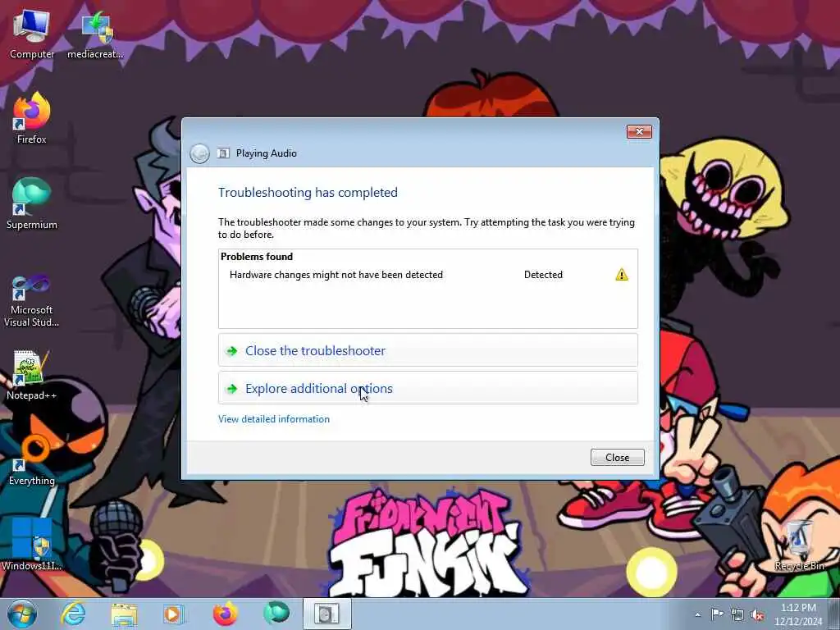Viewport: 840px width, 630px height.
Task: Launch Firefox from the desktop
Action: (31, 118)
